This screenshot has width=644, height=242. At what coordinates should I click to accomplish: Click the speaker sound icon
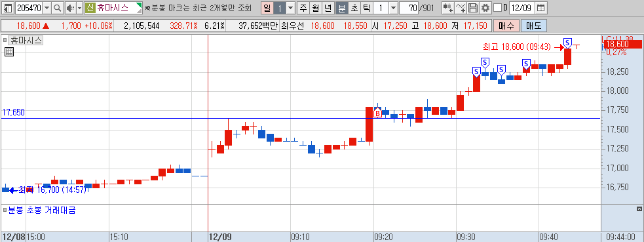(70, 8)
